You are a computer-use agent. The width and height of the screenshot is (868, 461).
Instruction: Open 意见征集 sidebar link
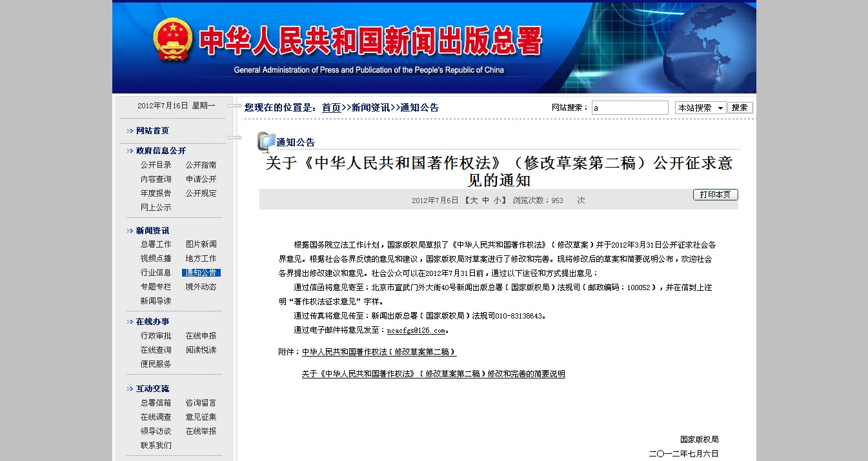click(x=201, y=417)
